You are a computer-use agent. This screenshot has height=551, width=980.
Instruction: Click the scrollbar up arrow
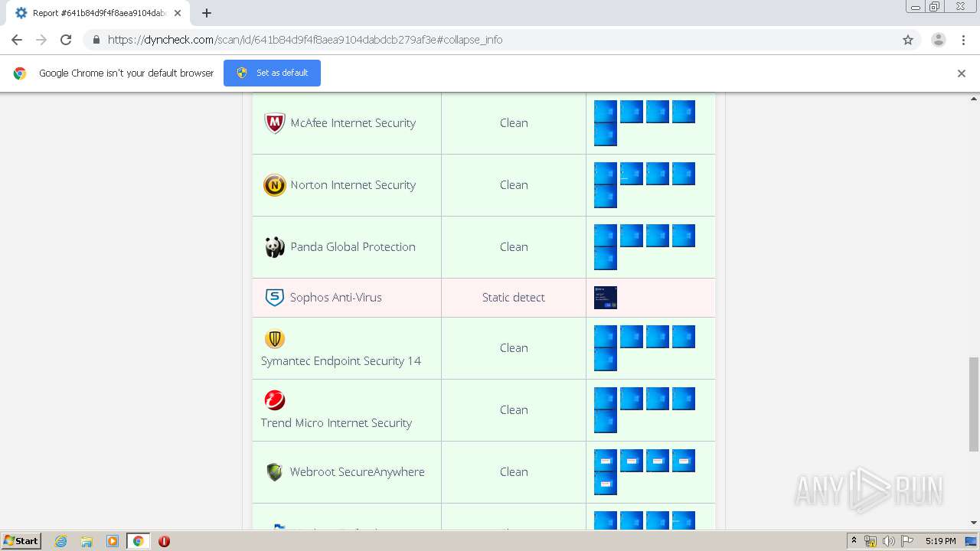974,99
